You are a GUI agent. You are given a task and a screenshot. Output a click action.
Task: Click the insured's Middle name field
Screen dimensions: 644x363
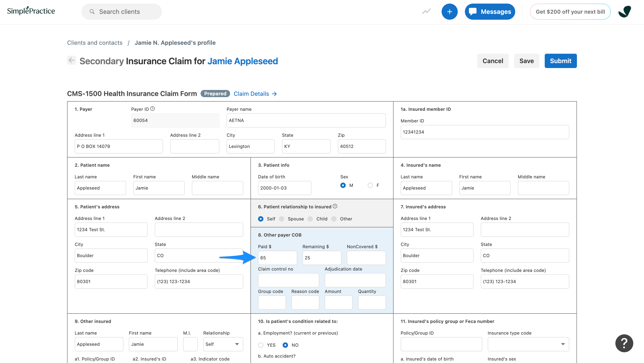[x=543, y=188]
